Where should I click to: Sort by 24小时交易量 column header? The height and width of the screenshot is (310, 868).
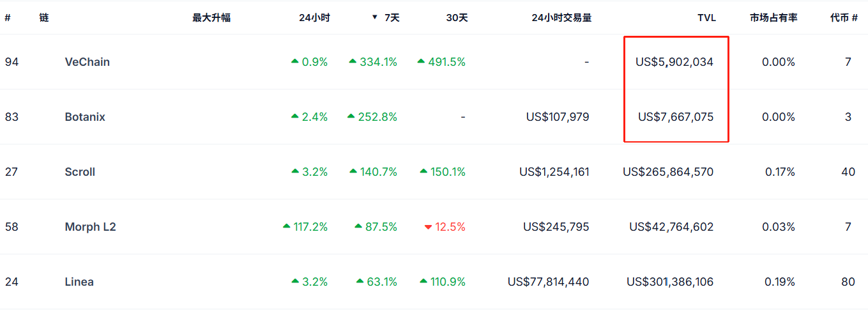[561, 18]
